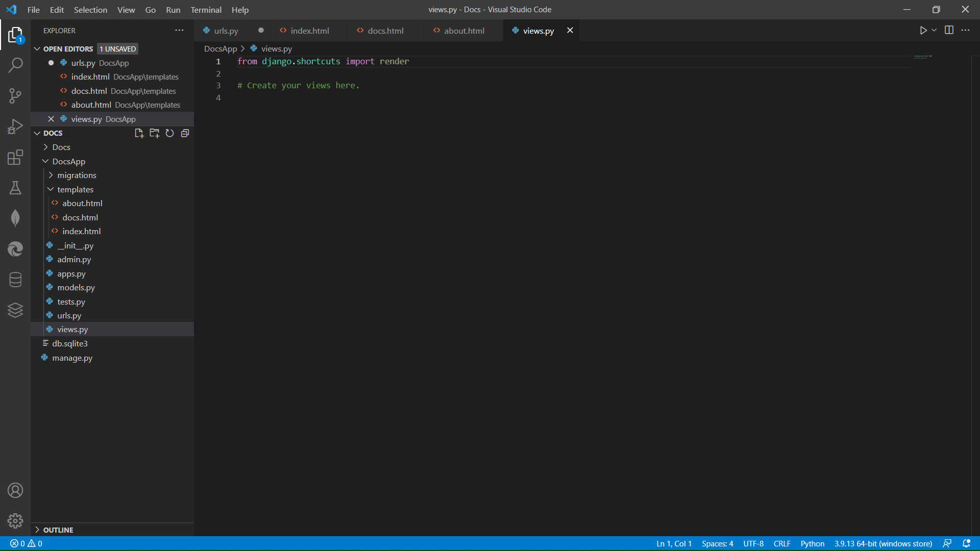This screenshot has height=551, width=980.
Task: Run the Python file with play button
Action: [x=923, y=31]
